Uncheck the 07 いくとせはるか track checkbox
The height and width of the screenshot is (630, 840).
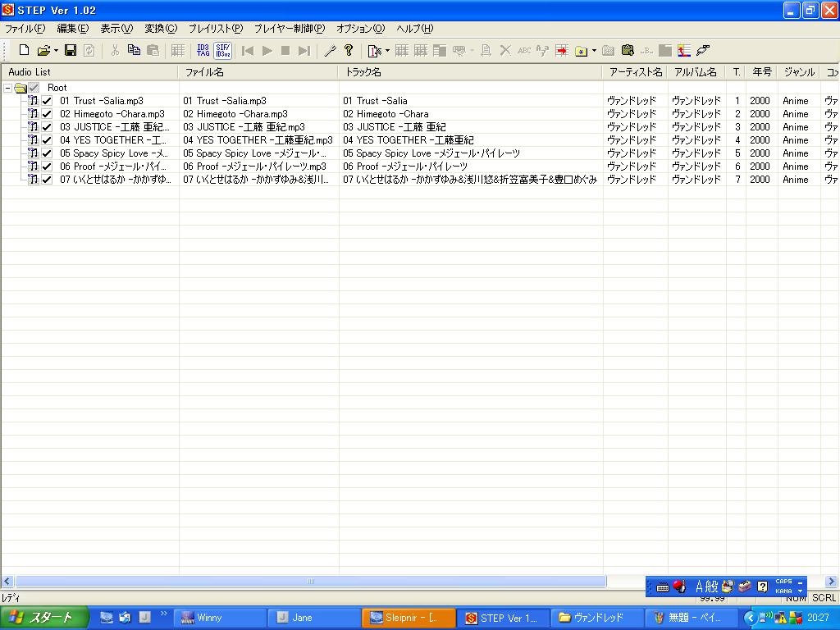[47, 180]
